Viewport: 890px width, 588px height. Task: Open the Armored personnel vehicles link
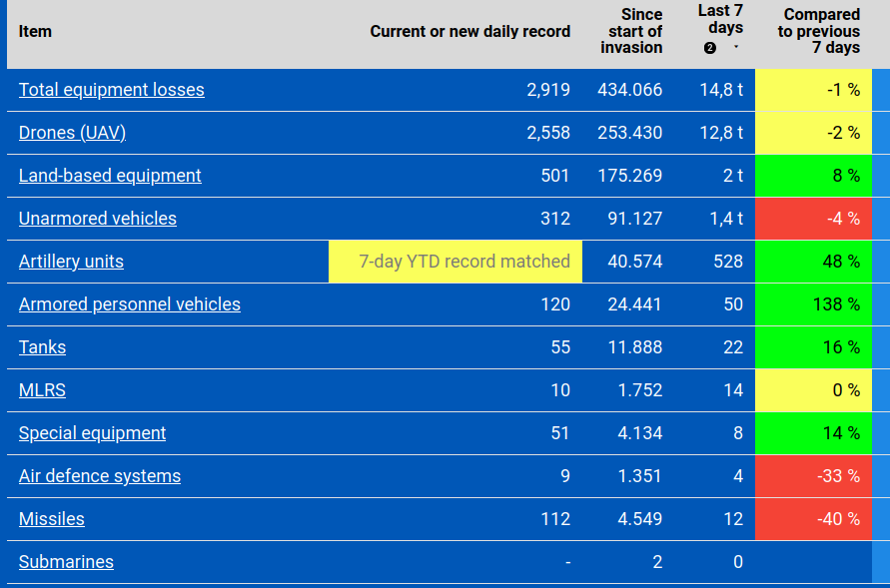coord(130,304)
